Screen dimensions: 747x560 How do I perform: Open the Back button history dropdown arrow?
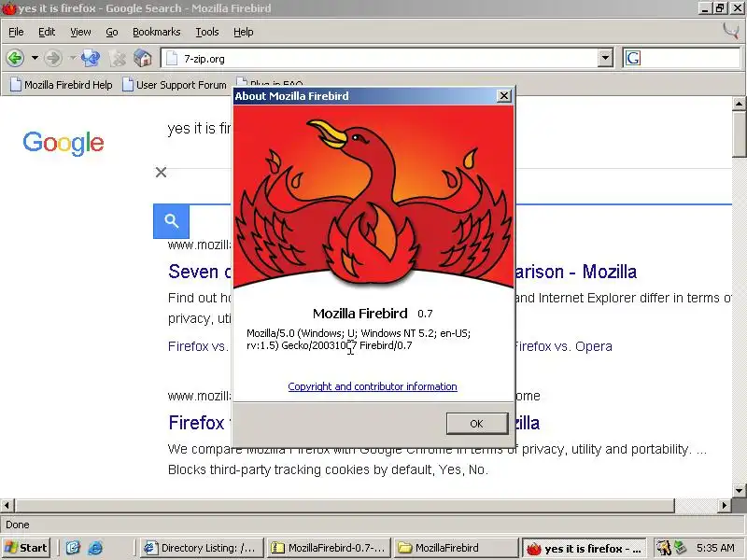point(35,58)
